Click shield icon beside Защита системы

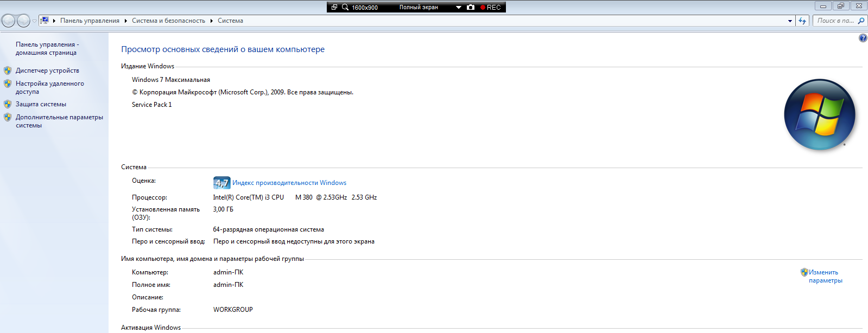8,104
